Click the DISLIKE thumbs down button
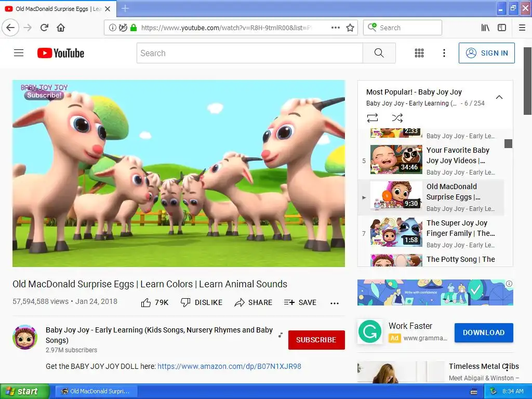 [202, 302]
